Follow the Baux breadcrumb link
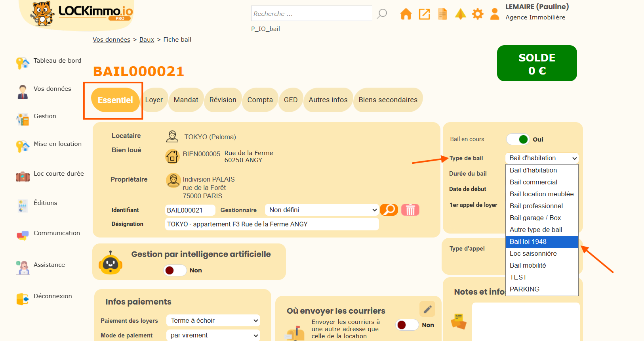This screenshot has width=644, height=341. click(x=147, y=40)
